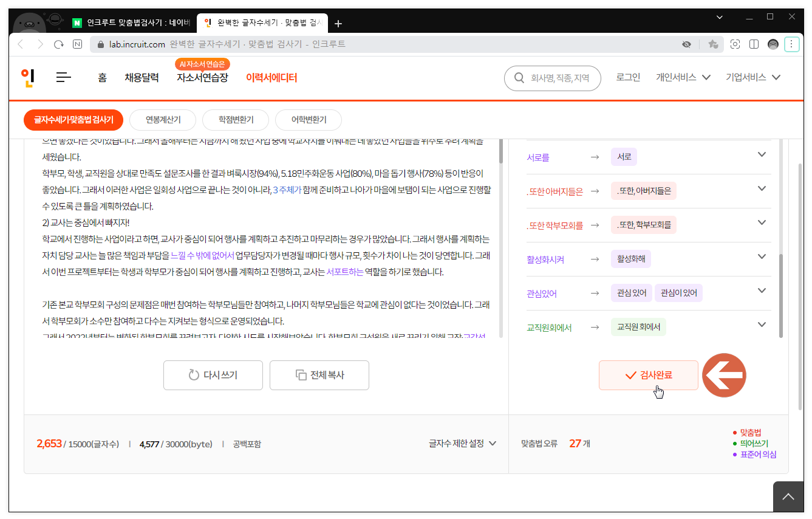
Task: Expand the 기업서비스 dropdown
Action: [x=753, y=77]
